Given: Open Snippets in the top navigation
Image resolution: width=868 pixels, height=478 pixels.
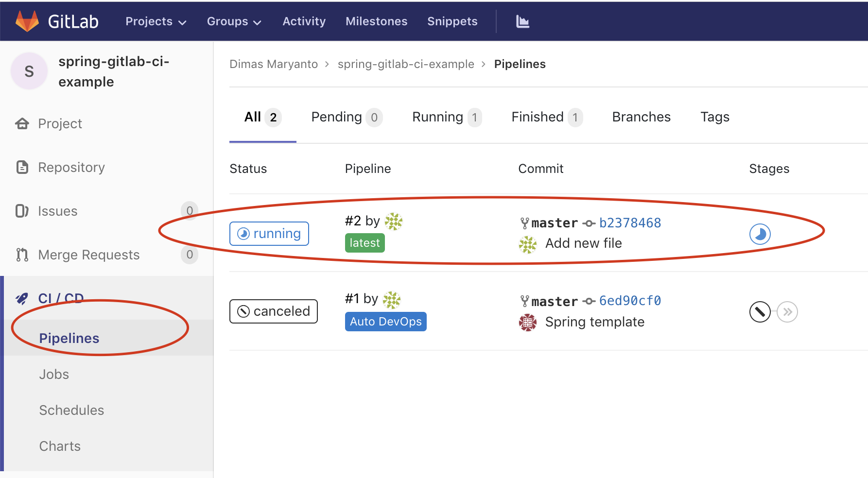Looking at the screenshot, I should click(x=452, y=21).
